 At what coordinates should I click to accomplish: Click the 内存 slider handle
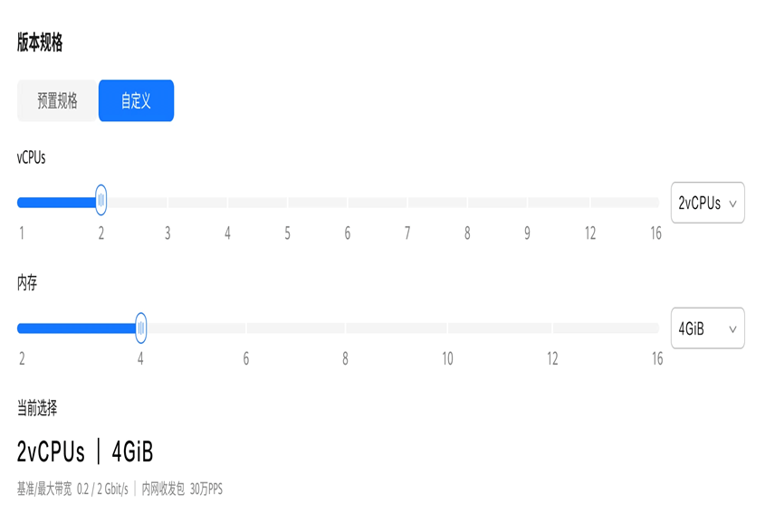141,328
